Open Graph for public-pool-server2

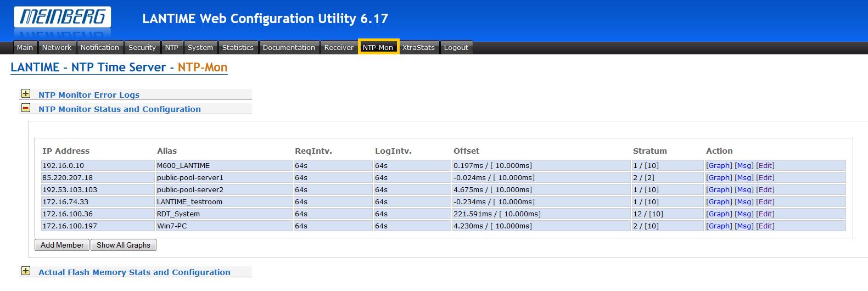[x=719, y=189]
